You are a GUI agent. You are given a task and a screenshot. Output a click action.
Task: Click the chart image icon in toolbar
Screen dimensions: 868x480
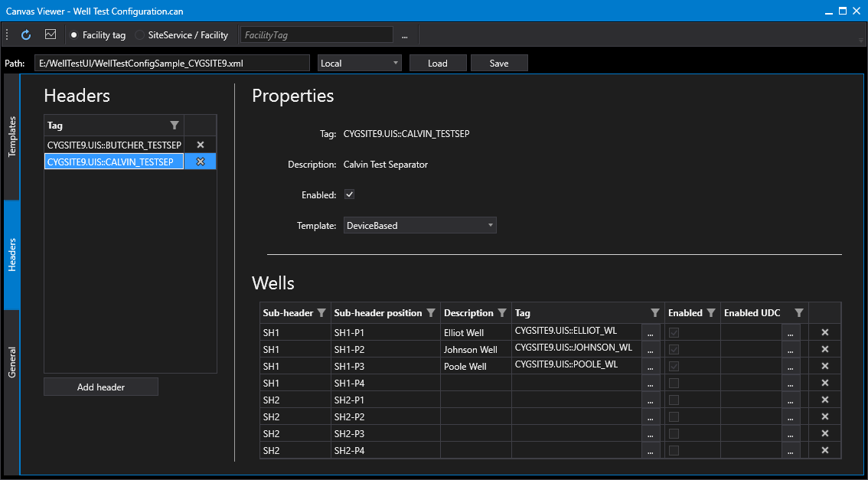tap(51, 35)
